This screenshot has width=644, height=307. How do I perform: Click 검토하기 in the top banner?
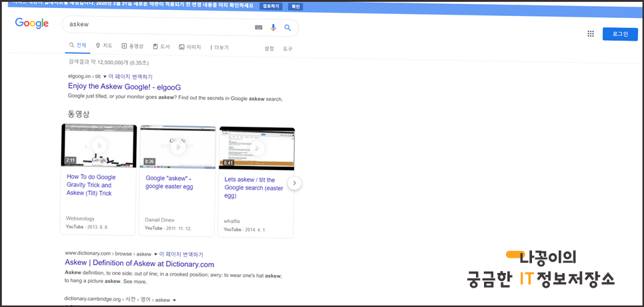[x=271, y=7]
